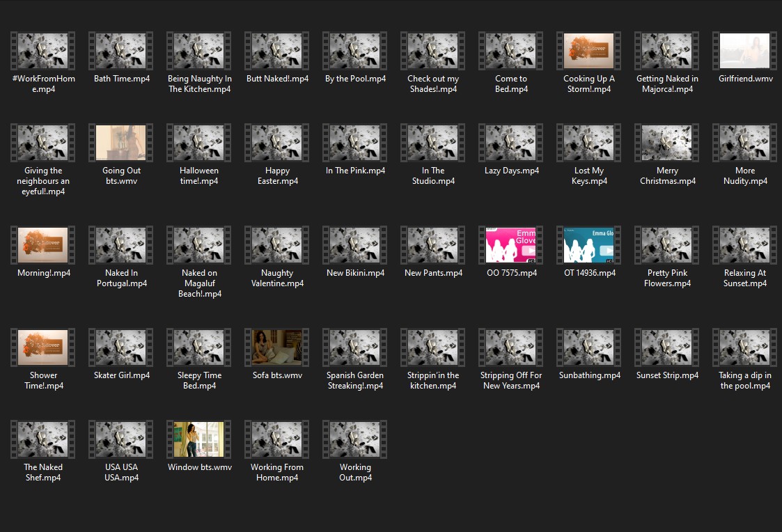Image resolution: width=782 pixels, height=532 pixels.
Task: Click the 'Stripping Off For New Years.mp4' filename
Action: pos(510,380)
